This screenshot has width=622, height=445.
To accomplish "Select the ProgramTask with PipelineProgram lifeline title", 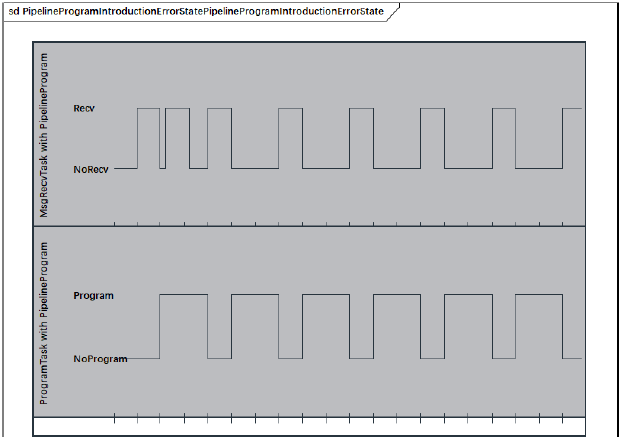I will (44, 322).
